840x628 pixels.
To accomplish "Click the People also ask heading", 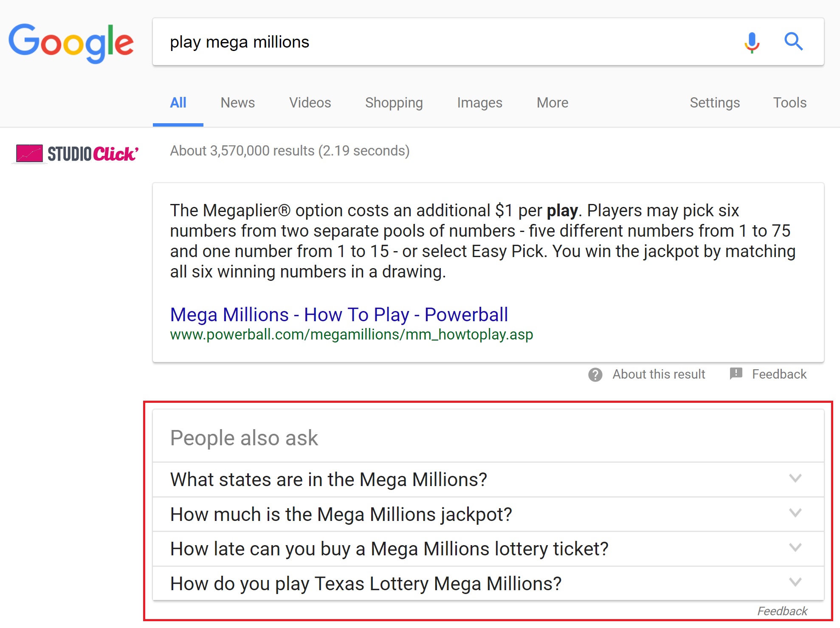I will (x=244, y=438).
